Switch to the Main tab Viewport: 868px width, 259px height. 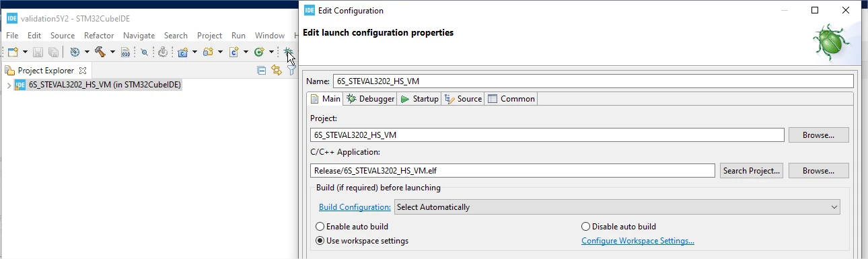[x=325, y=99]
